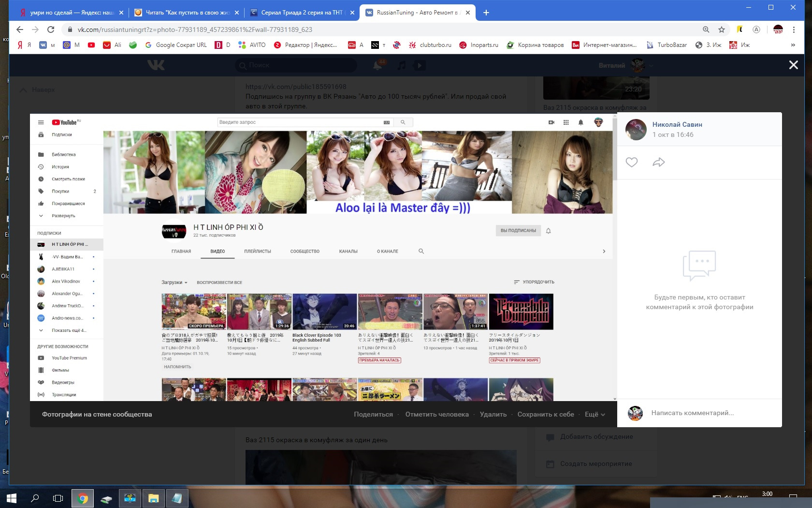Click the Chrome icon on the taskbar
The height and width of the screenshot is (508, 812).
[x=83, y=498]
